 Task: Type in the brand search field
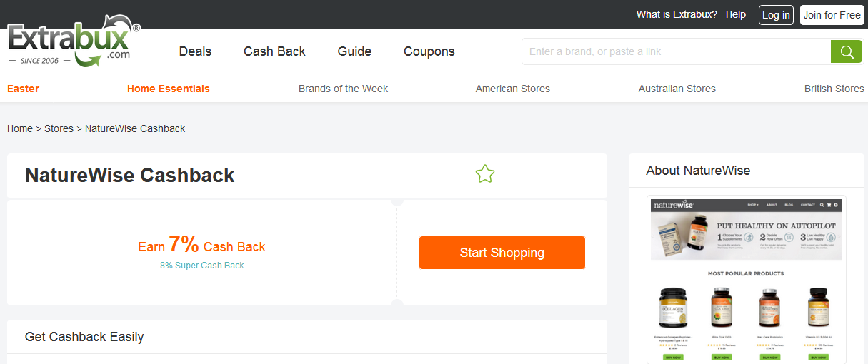click(x=676, y=51)
